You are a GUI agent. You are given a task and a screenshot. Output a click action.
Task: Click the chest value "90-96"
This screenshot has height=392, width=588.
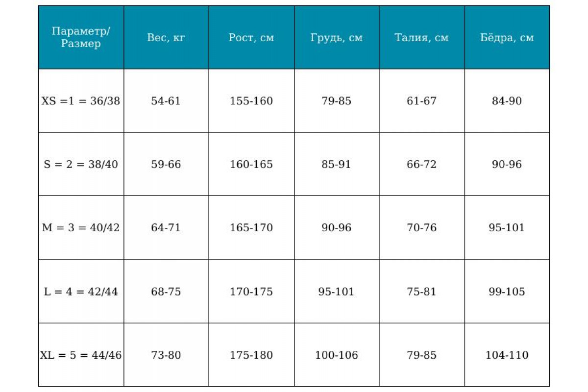coord(337,228)
